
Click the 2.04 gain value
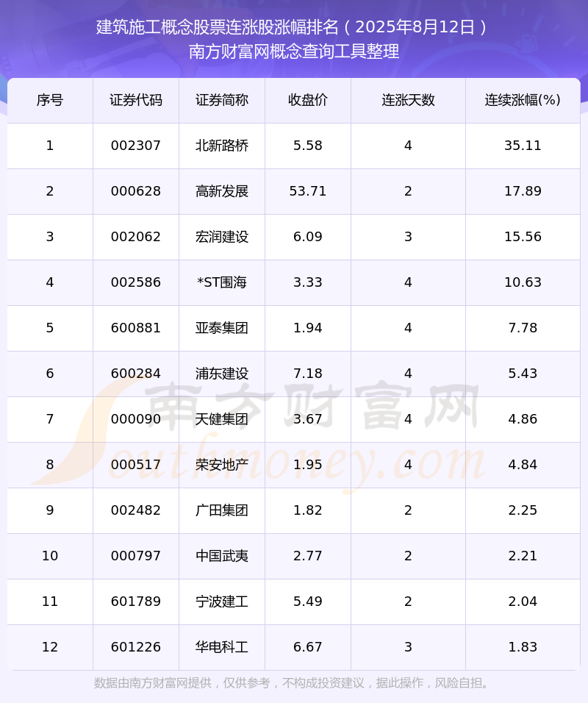[523, 602]
